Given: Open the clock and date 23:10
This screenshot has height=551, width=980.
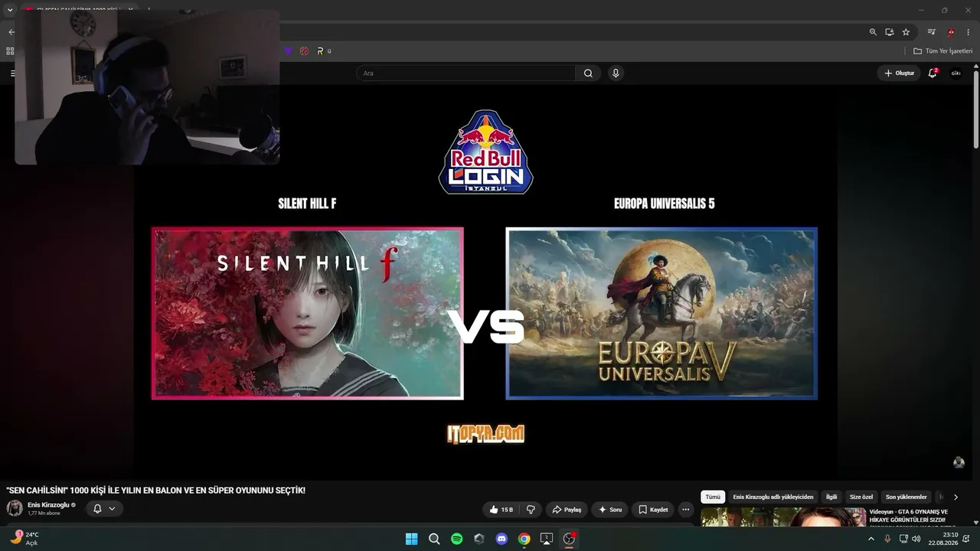Looking at the screenshot, I should coord(943,539).
